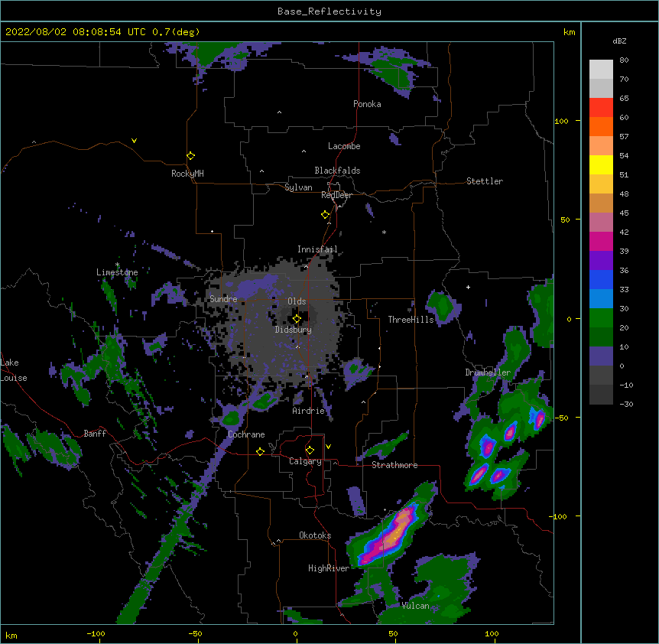The width and height of the screenshot is (659, 644).
Task: Pick the deep orange swatch below red
Action: (601, 126)
